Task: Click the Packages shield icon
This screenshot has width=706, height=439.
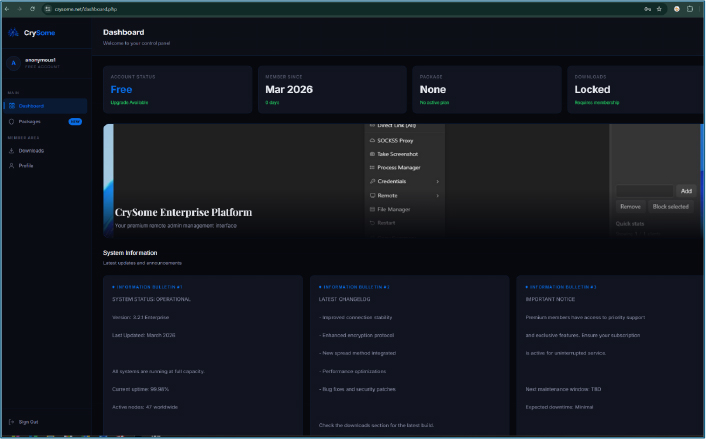Action: [10, 121]
